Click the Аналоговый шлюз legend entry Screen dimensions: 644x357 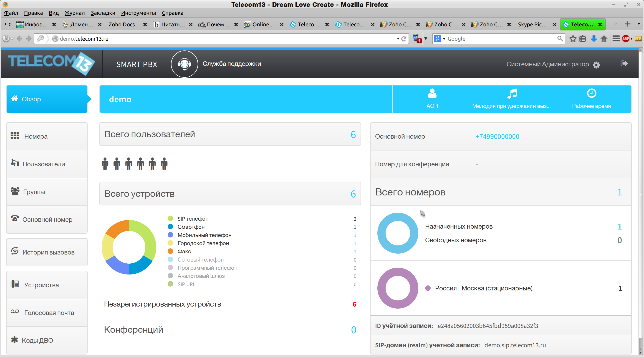click(x=201, y=276)
